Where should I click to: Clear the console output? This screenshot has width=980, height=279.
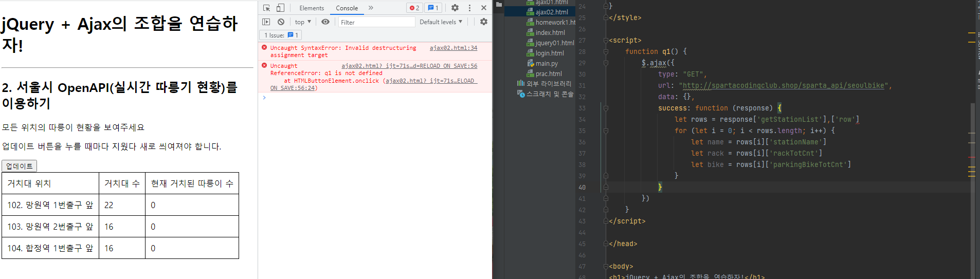coord(281,22)
